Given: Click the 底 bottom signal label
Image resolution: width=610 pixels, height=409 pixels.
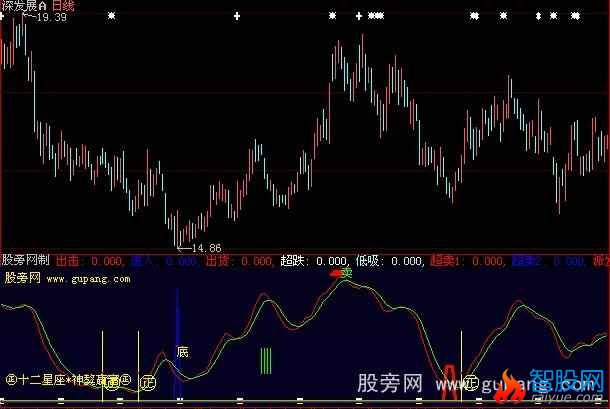Looking at the screenshot, I should coord(182,352).
